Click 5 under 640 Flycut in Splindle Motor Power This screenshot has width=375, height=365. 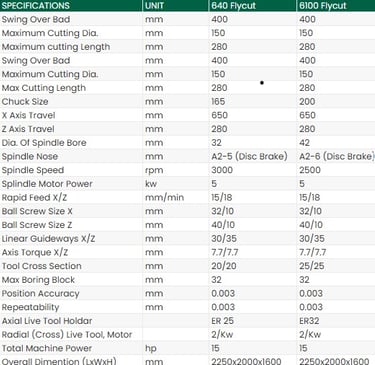click(214, 184)
